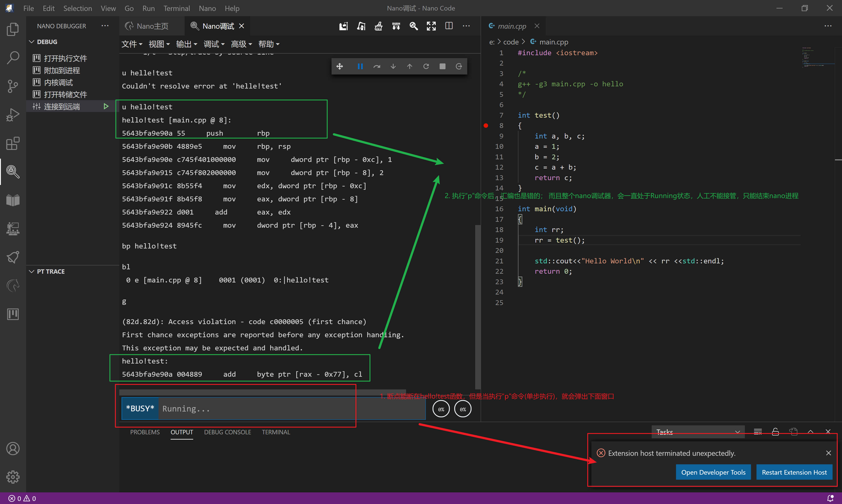Viewport: 842px width, 504px height.
Task: Open the Terminal menu
Action: click(176, 8)
